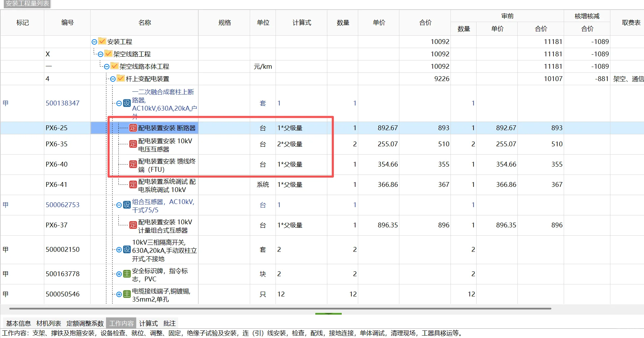Image resolution: width=644 pixels, height=338 pixels.
Task: Click the 甲 mark in the 500002150 row
Action: tap(5, 249)
